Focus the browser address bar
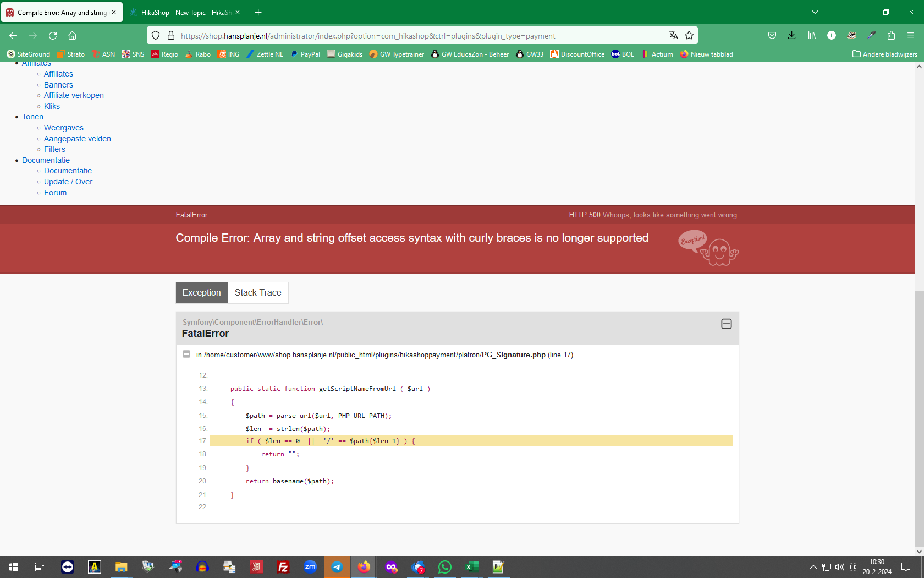Image resolution: width=924 pixels, height=578 pixels. pyautogui.click(x=422, y=36)
